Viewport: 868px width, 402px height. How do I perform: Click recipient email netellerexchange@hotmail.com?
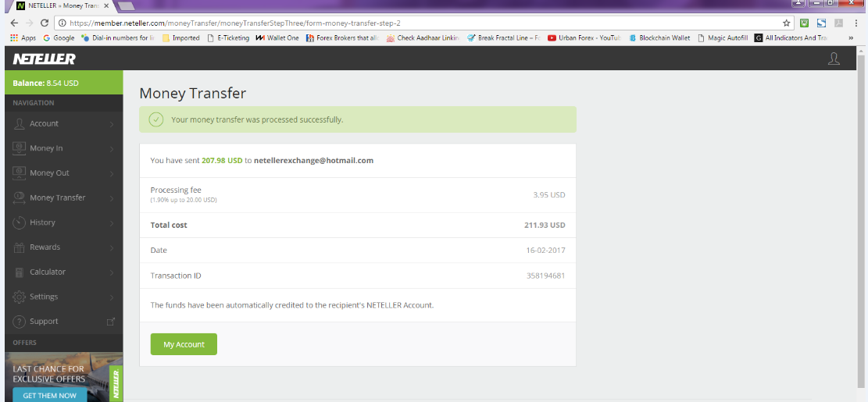313,160
